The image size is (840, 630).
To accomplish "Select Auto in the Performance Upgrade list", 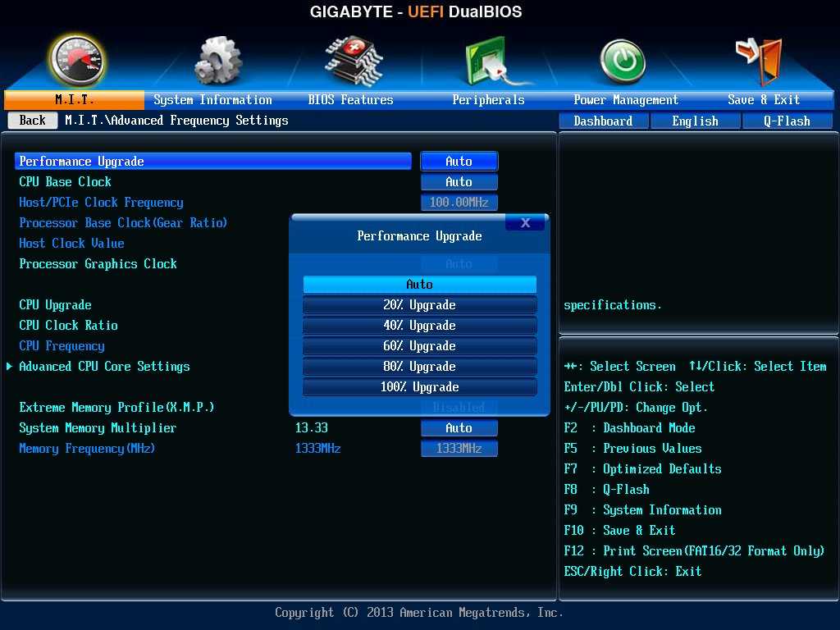I will pos(419,285).
